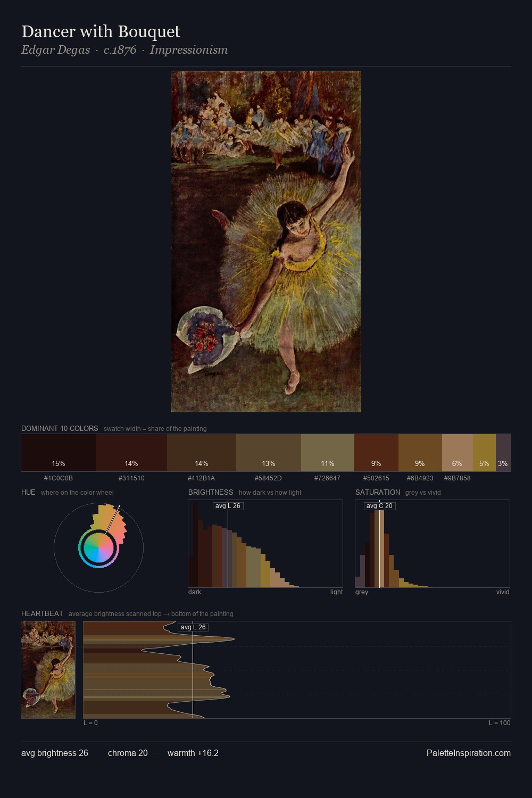Select the hex code #311510 label
532x798 pixels.
click(x=131, y=478)
